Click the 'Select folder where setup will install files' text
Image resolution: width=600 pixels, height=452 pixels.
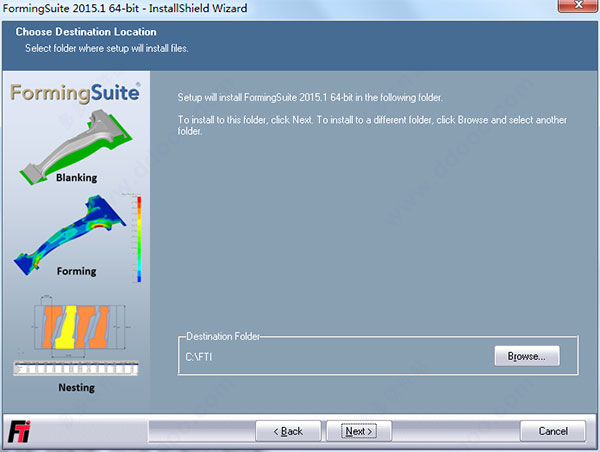point(107,49)
